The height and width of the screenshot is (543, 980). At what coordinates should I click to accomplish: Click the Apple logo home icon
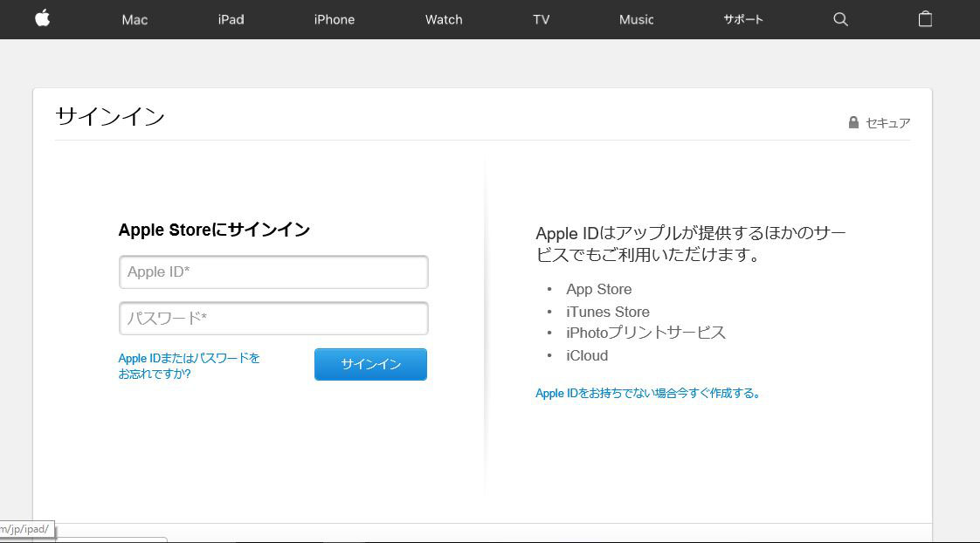pos(43,18)
